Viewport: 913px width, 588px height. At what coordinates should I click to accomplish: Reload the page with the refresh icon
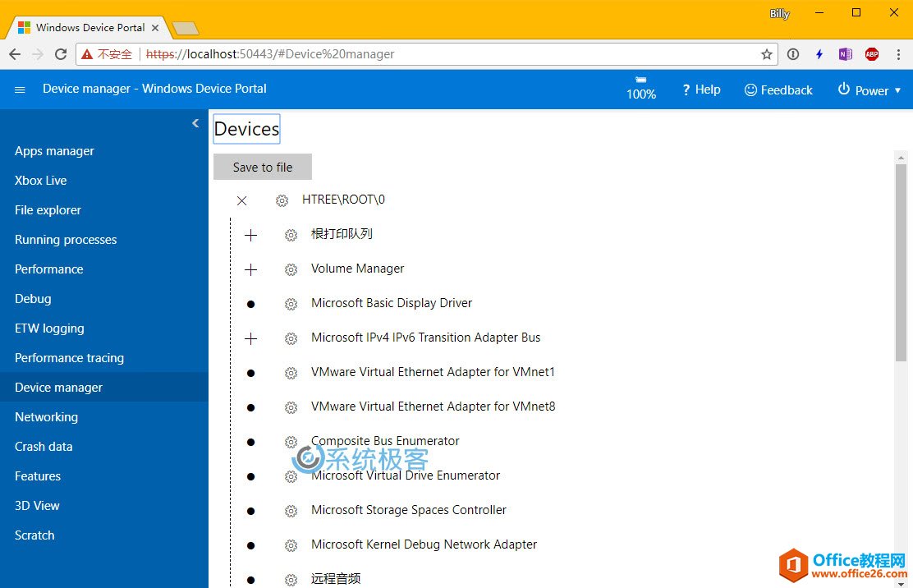(61, 54)
